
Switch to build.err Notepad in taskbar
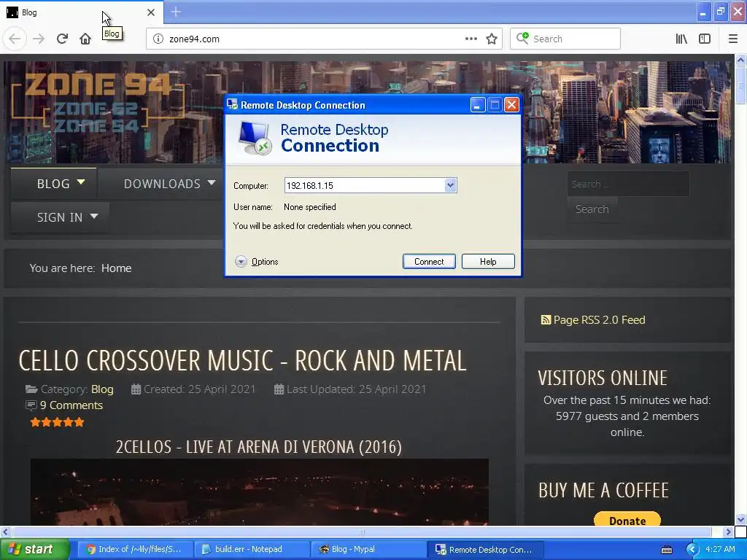click(252, 550)
